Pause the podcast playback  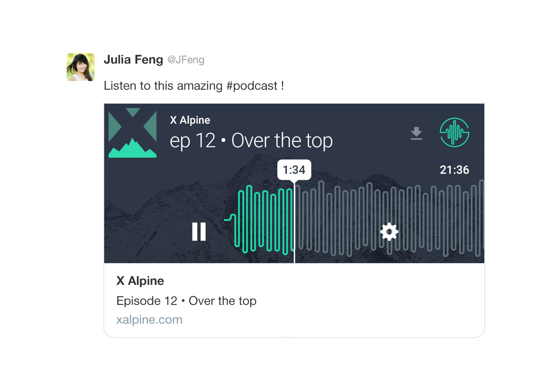(199, 231)
